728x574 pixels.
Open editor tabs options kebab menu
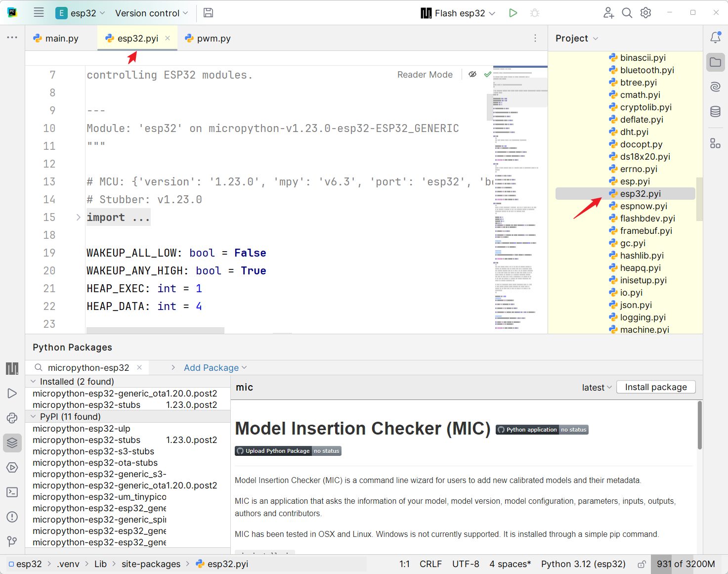(x=535, y=38)
